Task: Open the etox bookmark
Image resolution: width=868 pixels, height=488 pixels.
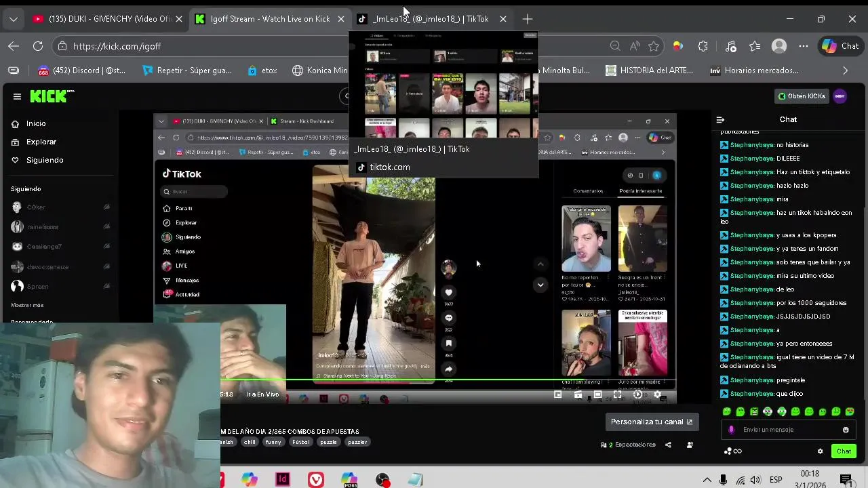Action: (x=262, y=70)
